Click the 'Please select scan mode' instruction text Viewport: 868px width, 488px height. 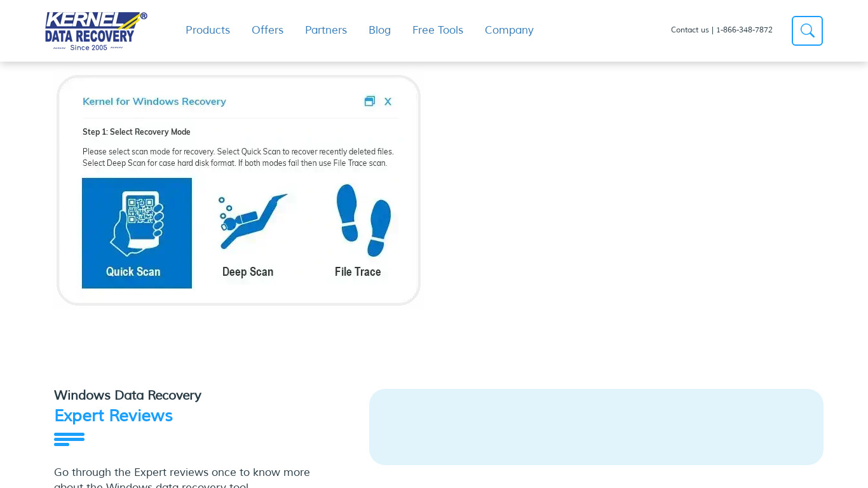[238, 158]
